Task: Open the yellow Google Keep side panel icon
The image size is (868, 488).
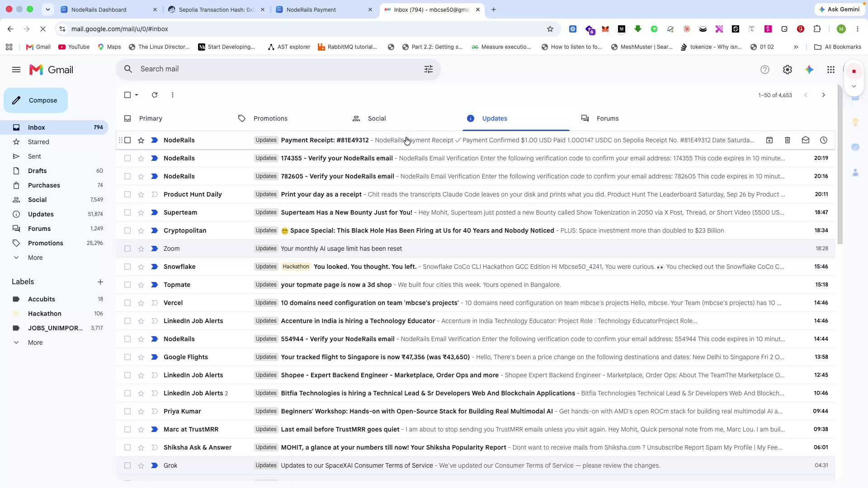Action: [855, 122]
